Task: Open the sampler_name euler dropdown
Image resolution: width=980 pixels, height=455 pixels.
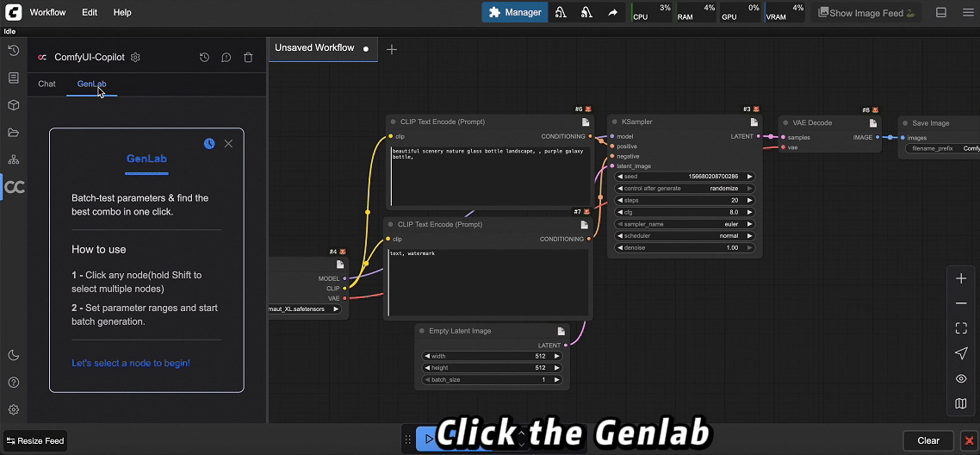Action: point(685,224)
